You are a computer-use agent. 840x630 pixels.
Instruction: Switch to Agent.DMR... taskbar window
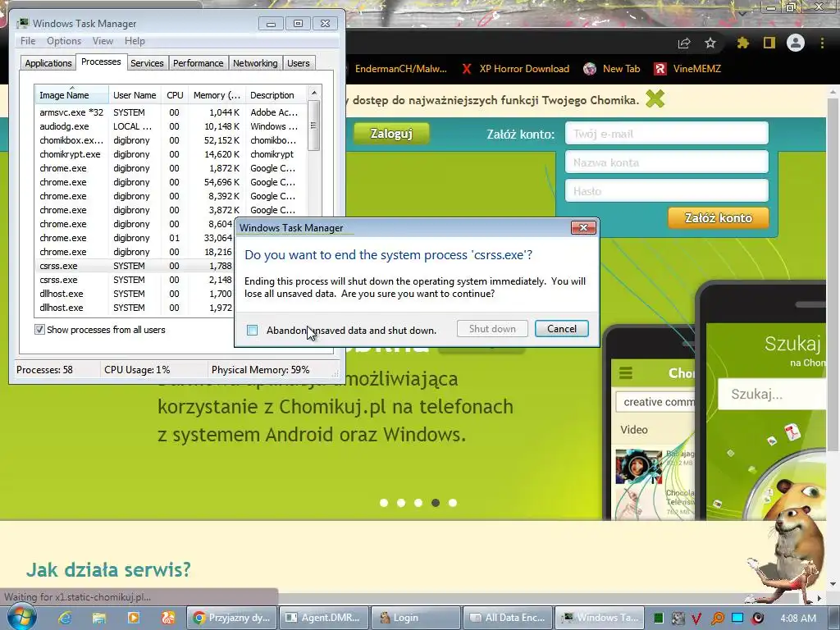tap(325, 618)
